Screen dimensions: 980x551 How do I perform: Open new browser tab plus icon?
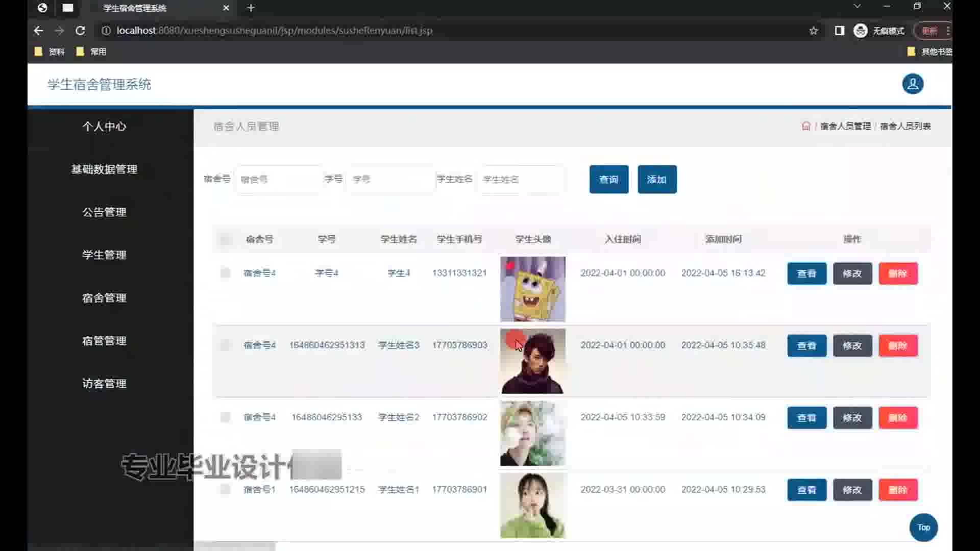(x=251, y=8)
